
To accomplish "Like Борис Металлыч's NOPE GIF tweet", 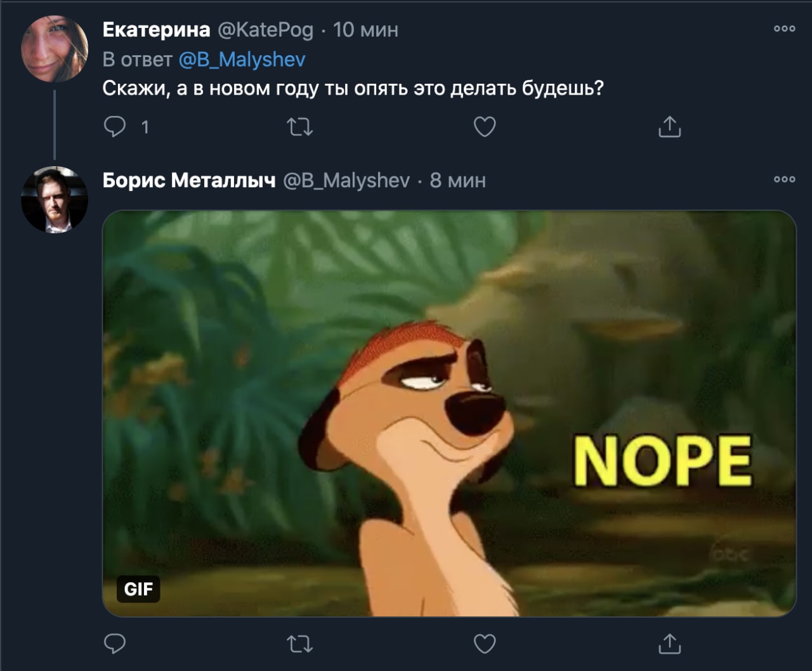I will pyautogui.click(x=485, y=644).
